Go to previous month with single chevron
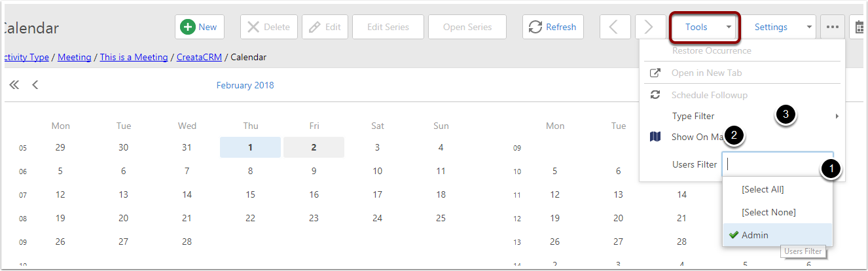The width and height of the screenshot is (868, 271). click(35, 85)
